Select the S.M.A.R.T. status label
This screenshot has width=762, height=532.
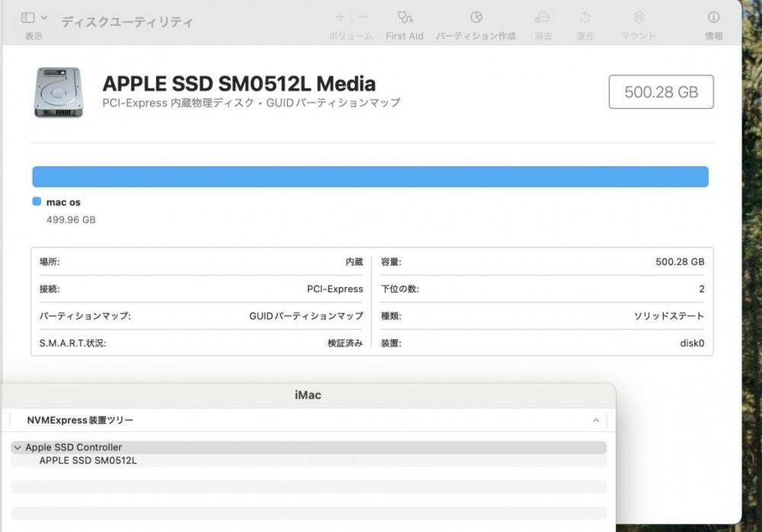[73, 343]
